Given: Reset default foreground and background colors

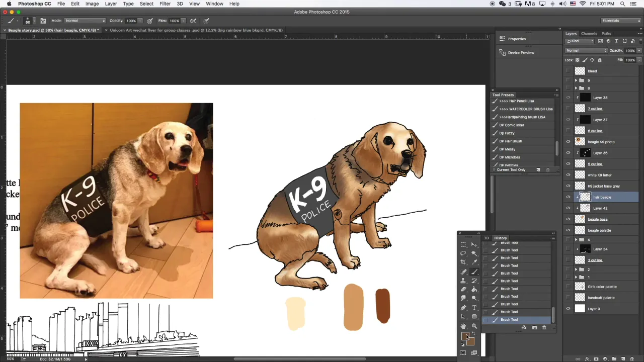Looking at the screenshot, I should [462, 344].
